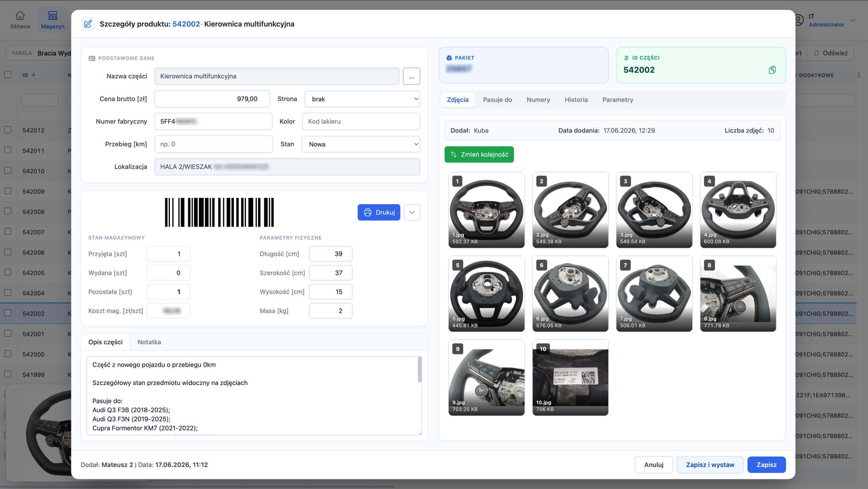Switch to the Numery tab
Screen dimensions: 868x489
click(538, 100)
